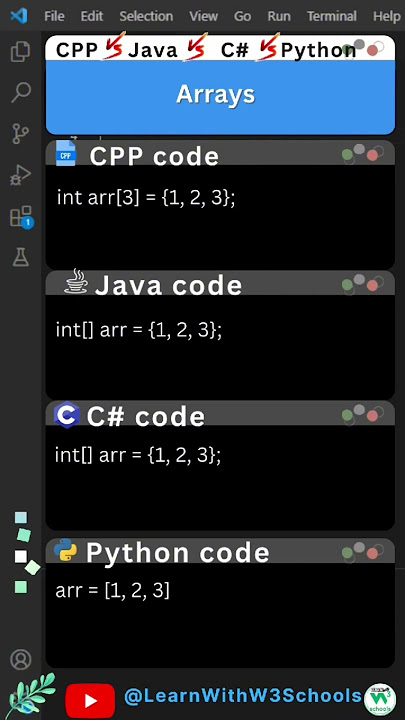The width and height of the screenshot is (405, 720).
Task: Open the Testing flask icon
Action: point(21,257)
